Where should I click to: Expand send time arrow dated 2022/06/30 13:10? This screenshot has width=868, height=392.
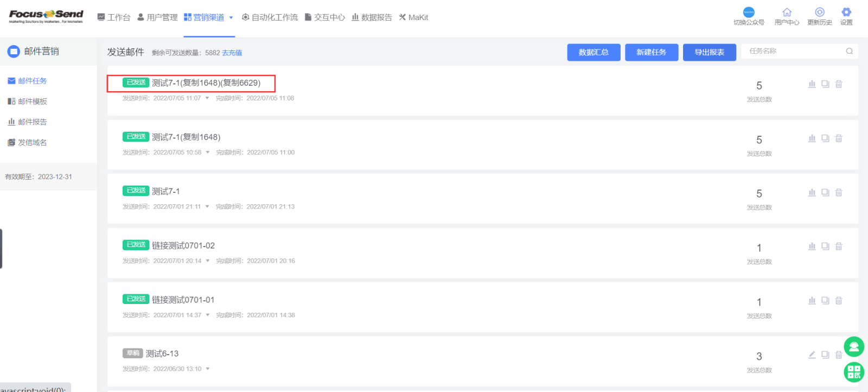(x=208, y=369)
